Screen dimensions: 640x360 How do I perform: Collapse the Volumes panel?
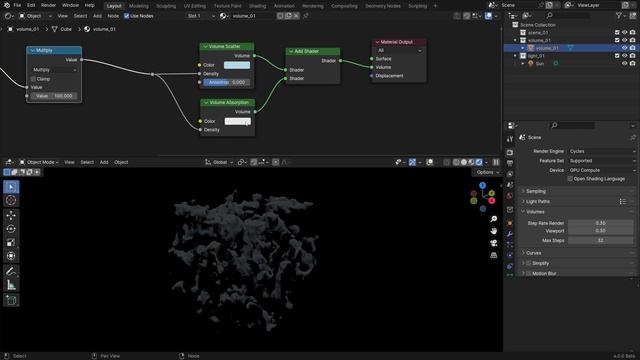(x=535, y=211)
